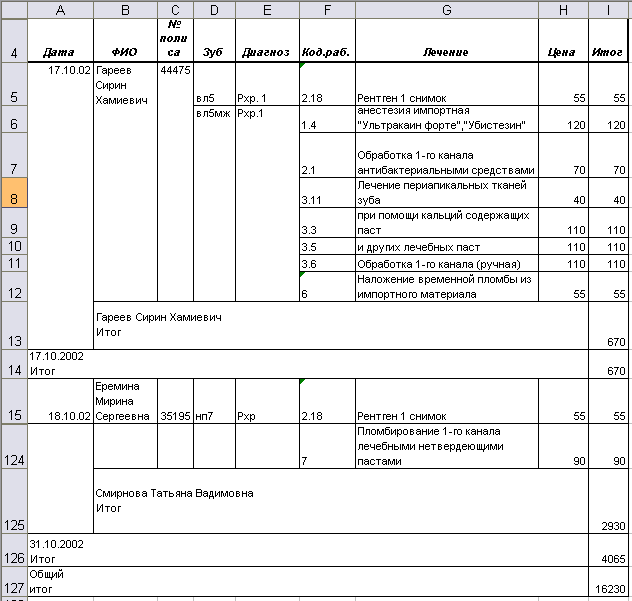Select 'Лечение периапикальных тканей зуба' cell
Image resolution: width=632 pixels, height=601 pixels.
click(447, 193)
